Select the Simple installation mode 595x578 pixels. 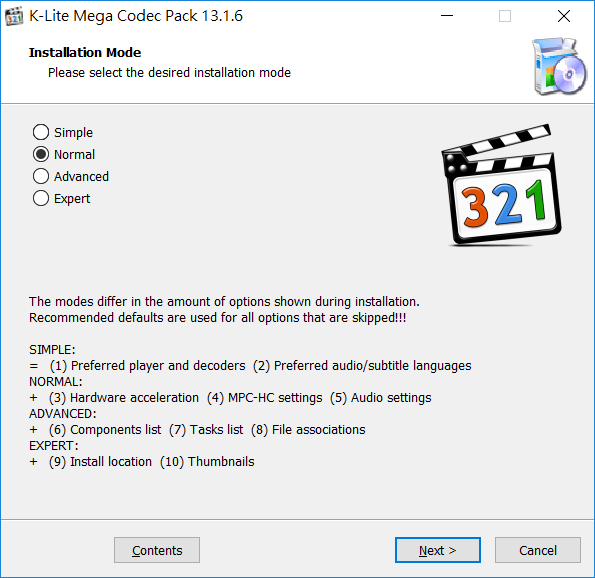[63, 132]
